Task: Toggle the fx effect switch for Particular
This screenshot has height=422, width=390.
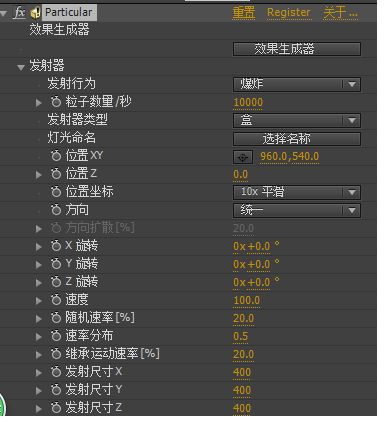Action: pyautogui.click(x=19, y=13)
